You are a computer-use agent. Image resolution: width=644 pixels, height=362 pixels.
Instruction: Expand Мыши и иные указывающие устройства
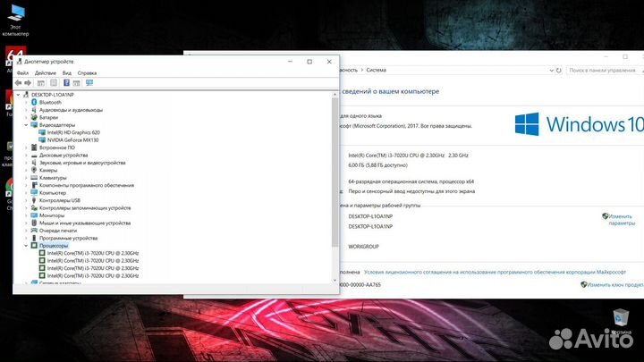(26, 223)
